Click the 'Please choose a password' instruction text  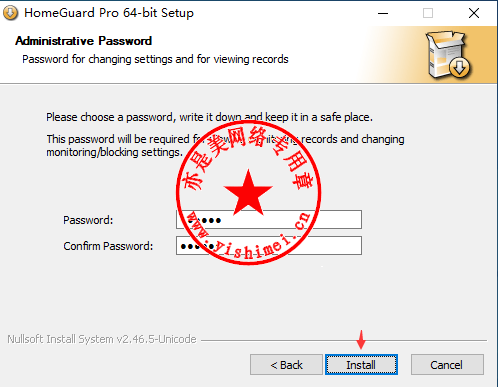[x=209, y=117]
